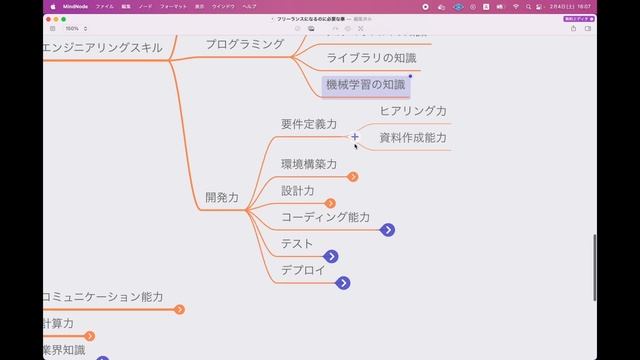Select the コーディング能力 node text

click(325, 217)
